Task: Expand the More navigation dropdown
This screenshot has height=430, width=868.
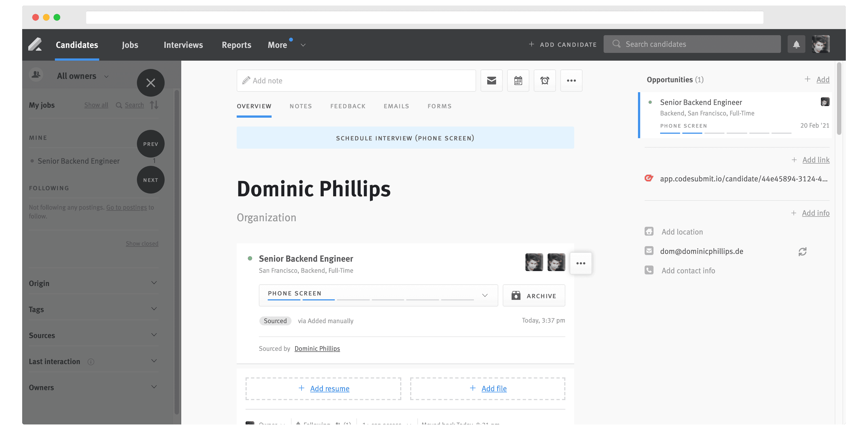Action: [303, 45]
